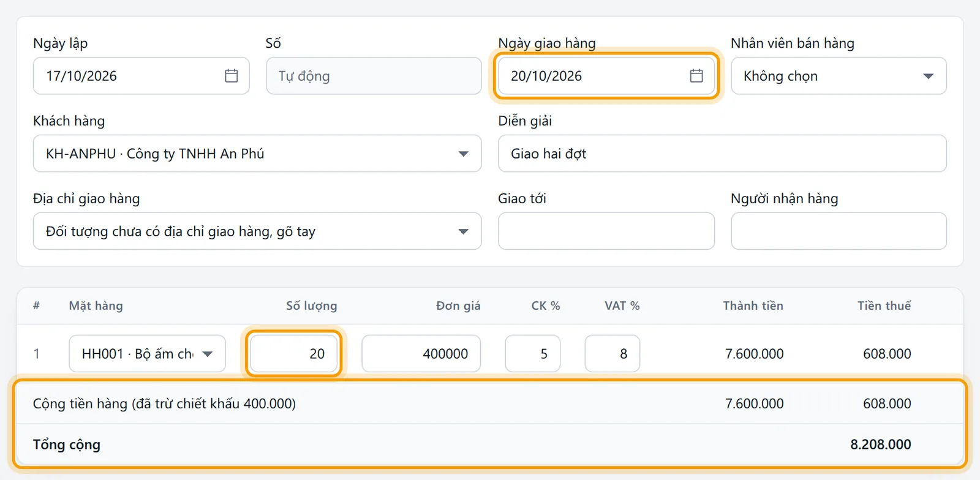Screen dimensions: 980x480
Task: Click the Thành tiền column header
Action: (x=753, y=306)
